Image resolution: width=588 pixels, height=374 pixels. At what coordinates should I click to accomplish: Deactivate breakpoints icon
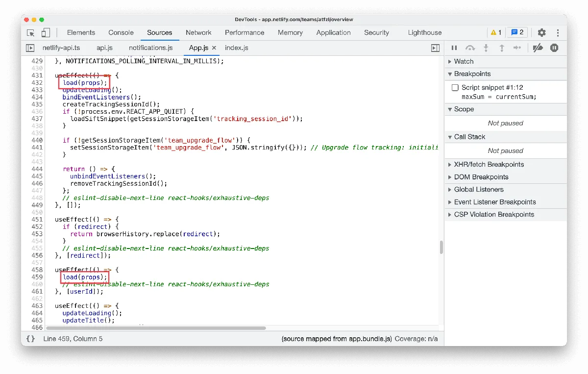[538, 48]
